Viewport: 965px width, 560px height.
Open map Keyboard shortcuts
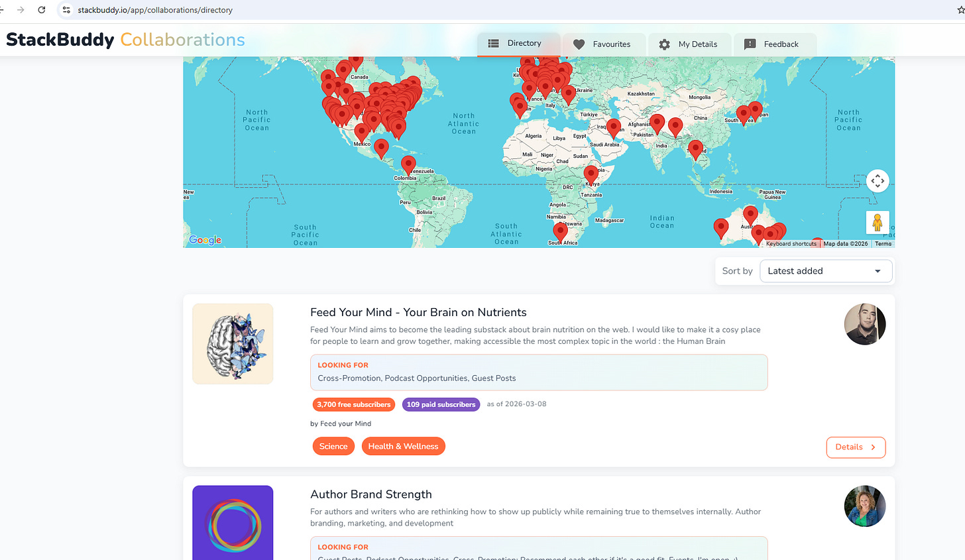791,244
